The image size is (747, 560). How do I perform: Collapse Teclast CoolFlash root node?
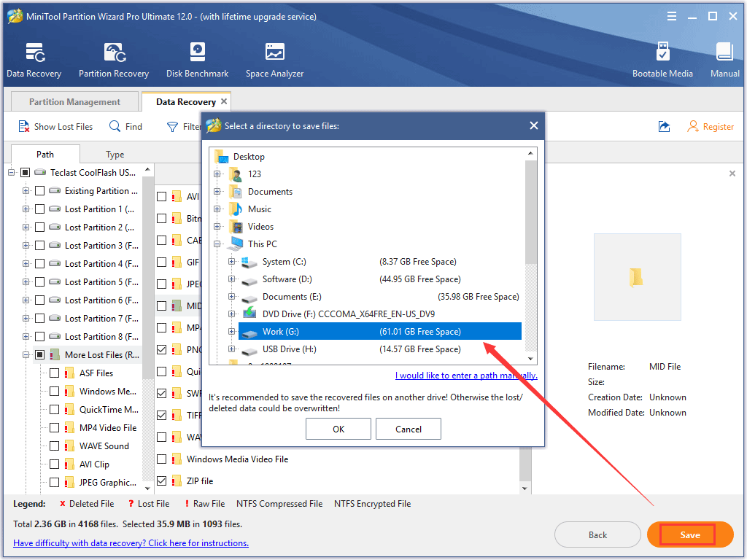12,172
